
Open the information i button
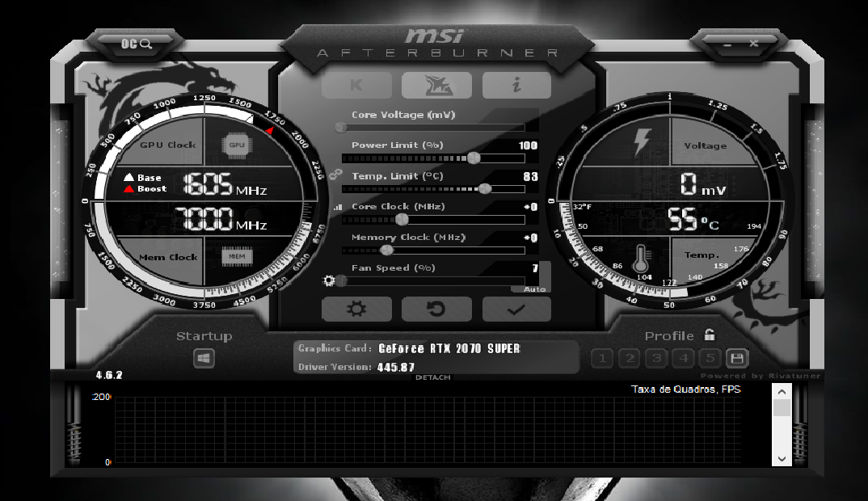pos(516,86)
